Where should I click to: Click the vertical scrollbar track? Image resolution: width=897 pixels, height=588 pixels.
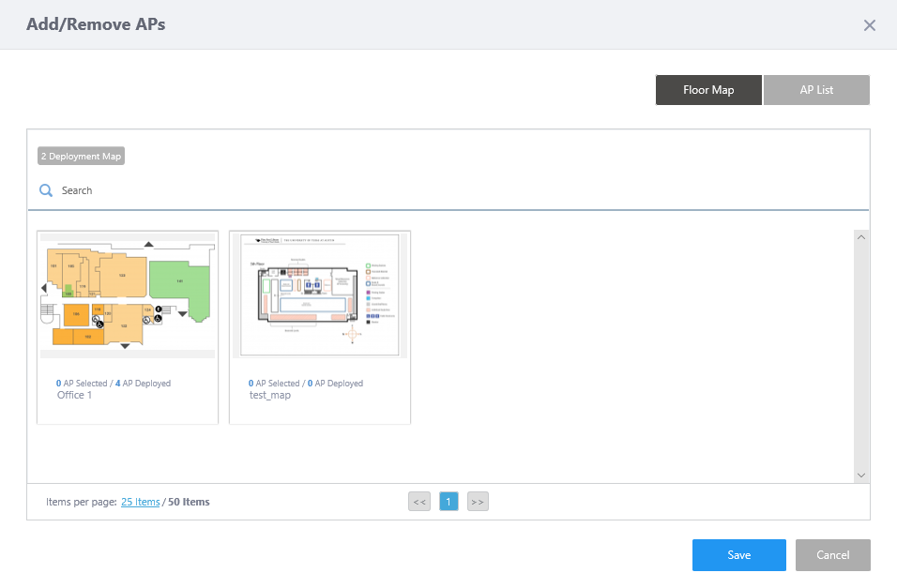(x=861, y=356)
